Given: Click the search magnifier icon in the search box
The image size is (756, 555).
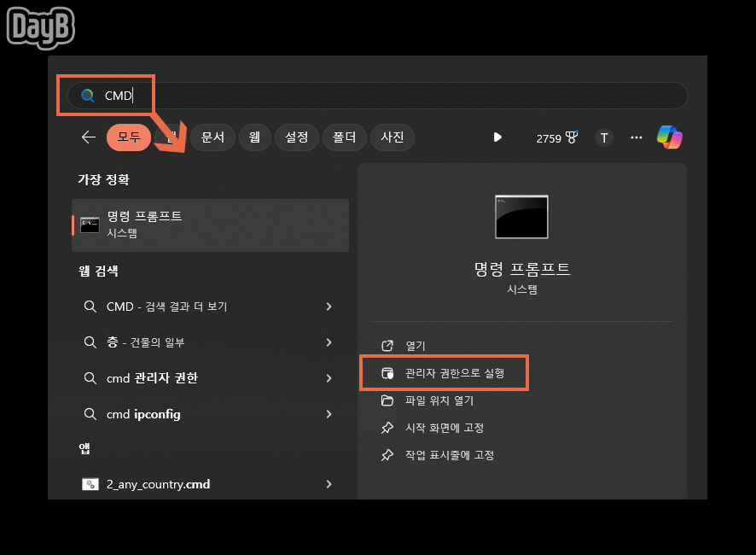Looking at the screenshot, I should click(x=88, y=96).
